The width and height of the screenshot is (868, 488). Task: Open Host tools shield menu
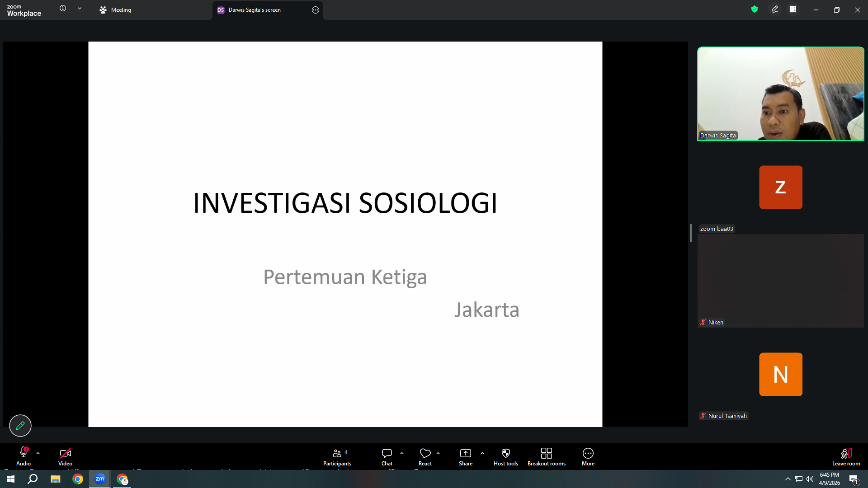[506, 456]
